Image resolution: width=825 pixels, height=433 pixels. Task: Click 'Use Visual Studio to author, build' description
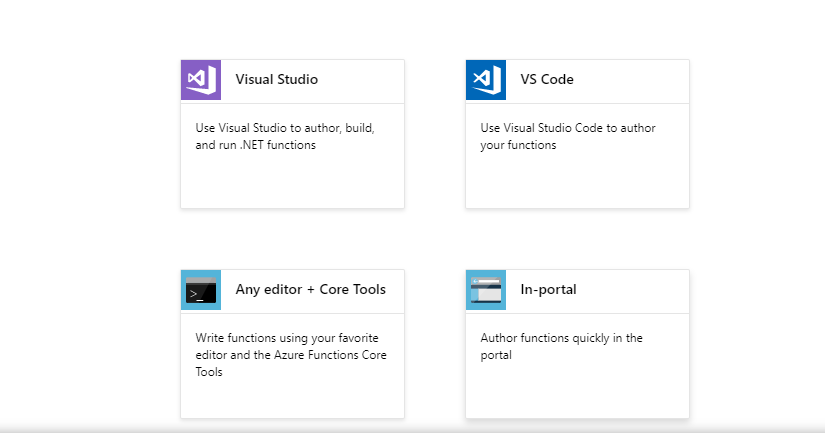[285, 136]
